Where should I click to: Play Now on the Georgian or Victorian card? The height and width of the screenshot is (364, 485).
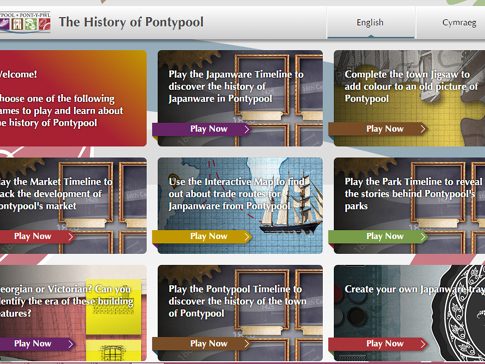(37, 344)
